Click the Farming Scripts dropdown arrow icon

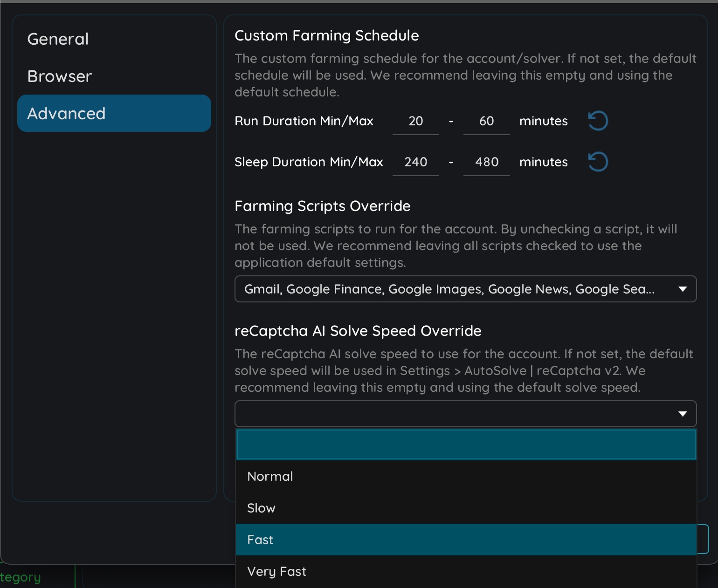point(683,289)
